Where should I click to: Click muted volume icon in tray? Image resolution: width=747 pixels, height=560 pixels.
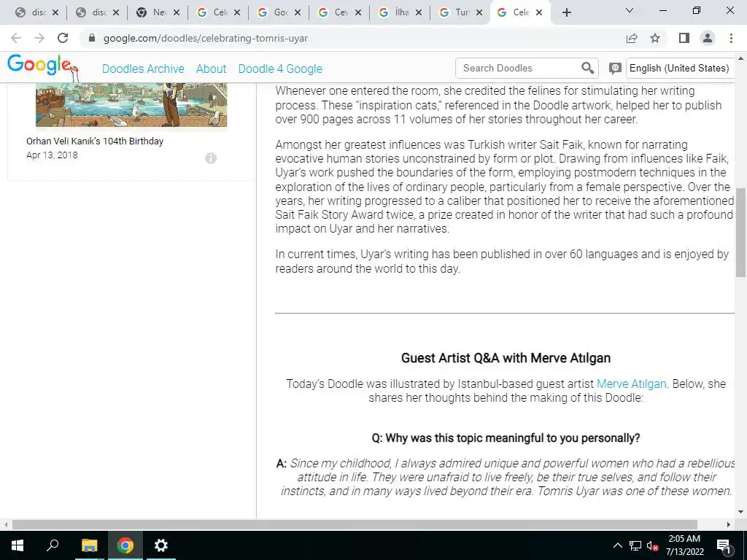pos(652,545)
